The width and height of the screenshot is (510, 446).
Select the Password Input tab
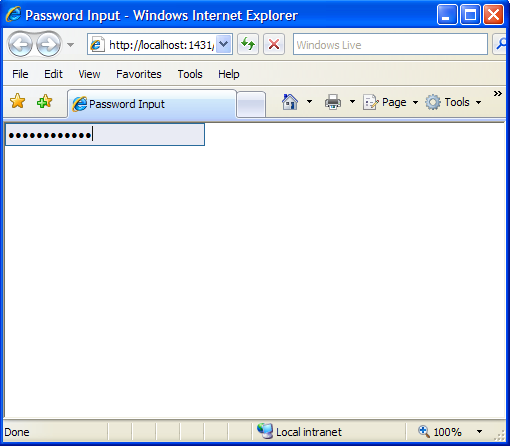point(152,104)
